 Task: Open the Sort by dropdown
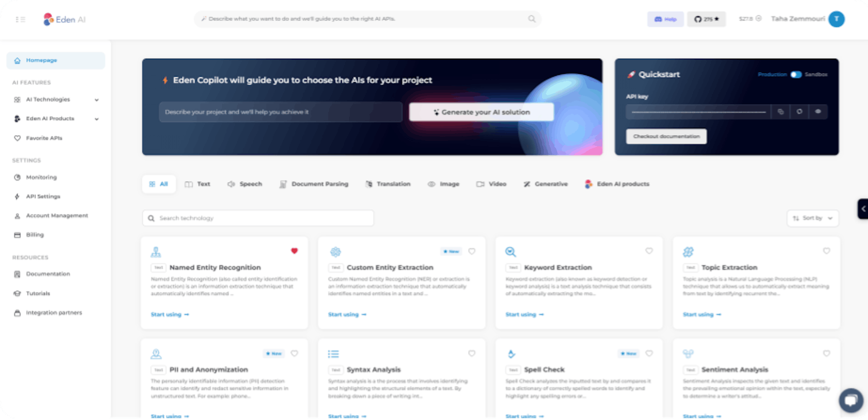[x=813, y=218]
